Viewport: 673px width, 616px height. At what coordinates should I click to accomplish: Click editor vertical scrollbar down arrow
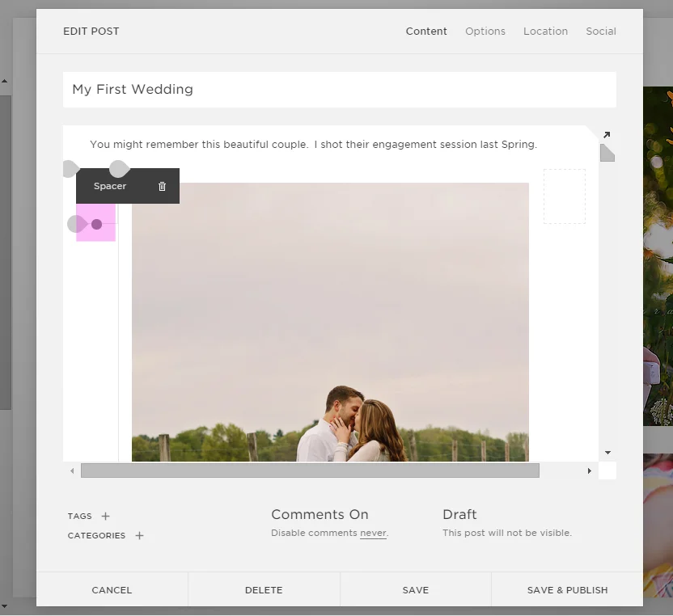[x=607, y=453]
